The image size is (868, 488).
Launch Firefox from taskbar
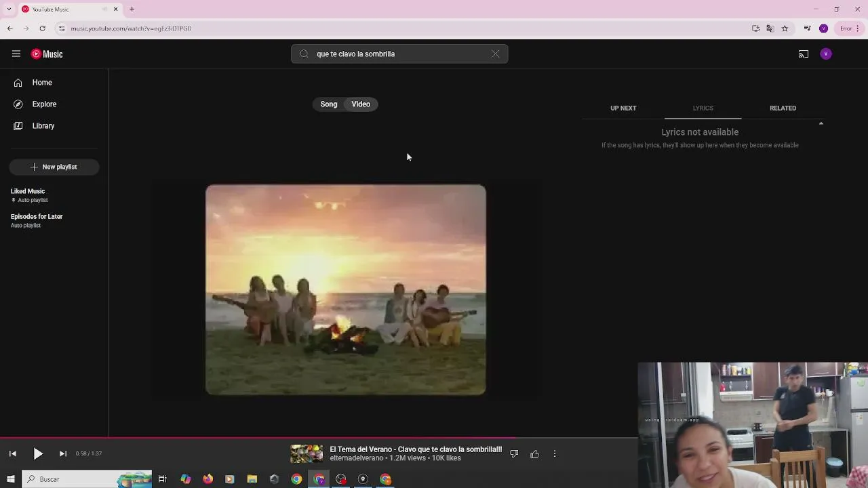pyautogui.click(x=208, y=479)
